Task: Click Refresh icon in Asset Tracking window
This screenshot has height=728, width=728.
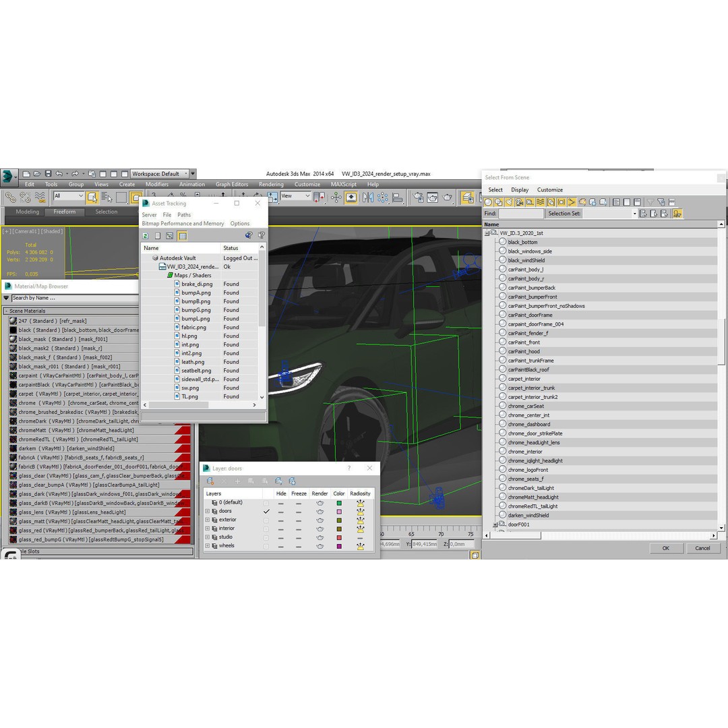Action: coord(146,236)
